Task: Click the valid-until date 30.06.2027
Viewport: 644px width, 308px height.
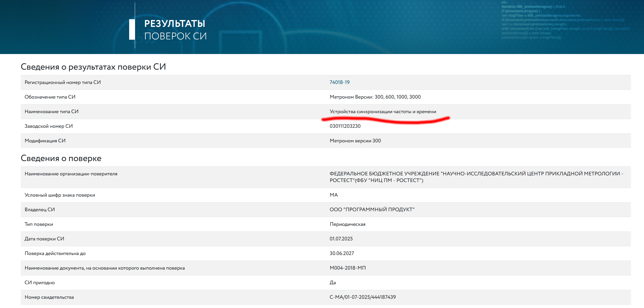Action: [x=341, y=253]
